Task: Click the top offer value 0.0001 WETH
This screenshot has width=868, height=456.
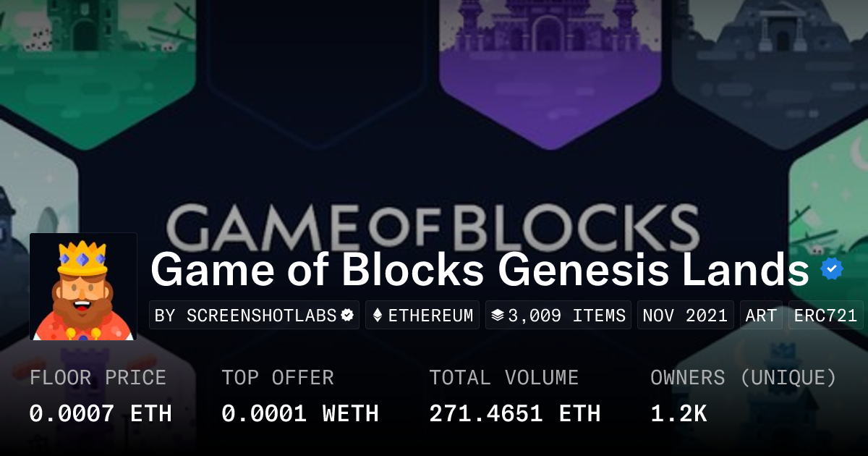Action: click(300, 413)
